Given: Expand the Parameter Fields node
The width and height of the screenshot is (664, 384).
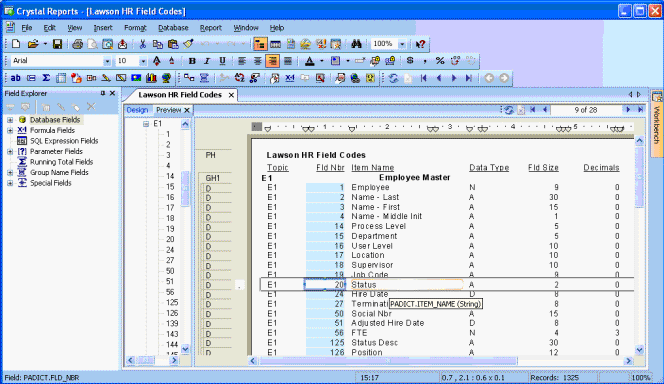Looking at the screenshot, I should [x=10, y=152].
